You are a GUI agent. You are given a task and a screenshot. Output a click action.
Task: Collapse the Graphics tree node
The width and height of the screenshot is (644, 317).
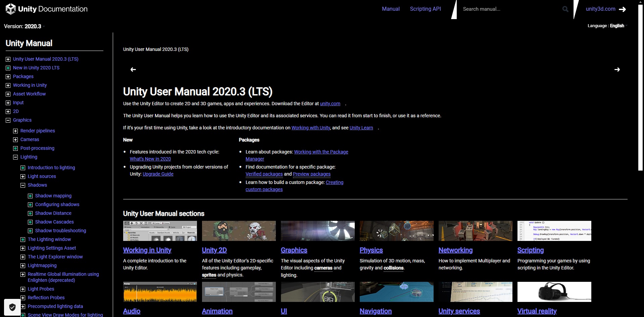8,120
